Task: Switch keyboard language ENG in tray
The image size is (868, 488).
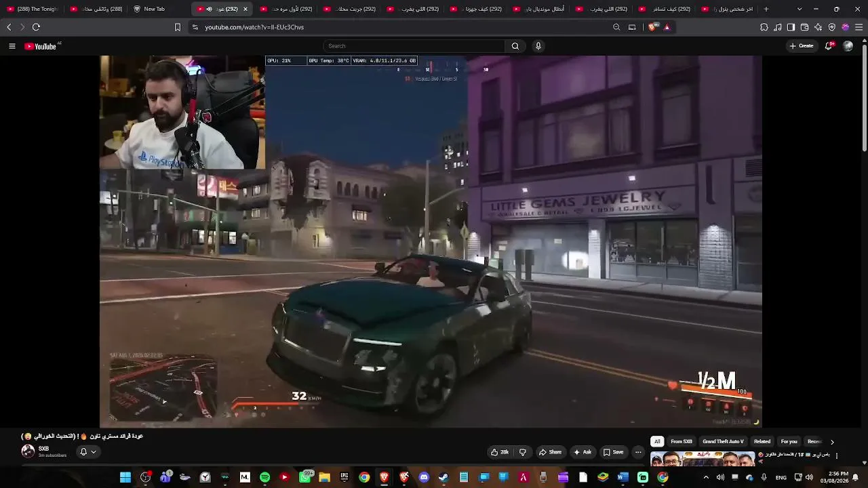Action: click(x=781, y=477)
